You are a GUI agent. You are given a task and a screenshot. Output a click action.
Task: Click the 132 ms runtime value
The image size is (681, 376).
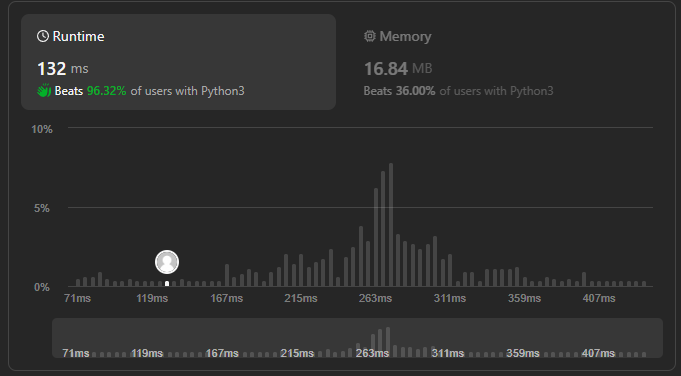tap(63, 69)
